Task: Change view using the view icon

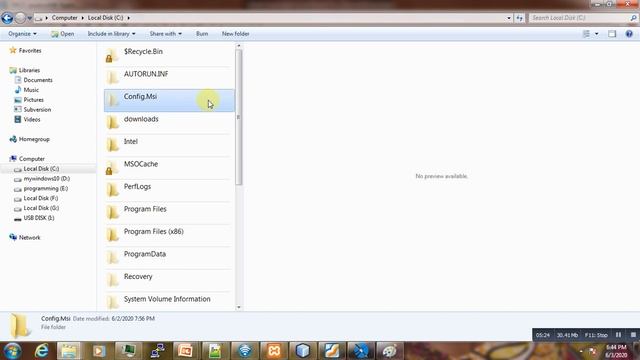Action: [586, 34]
